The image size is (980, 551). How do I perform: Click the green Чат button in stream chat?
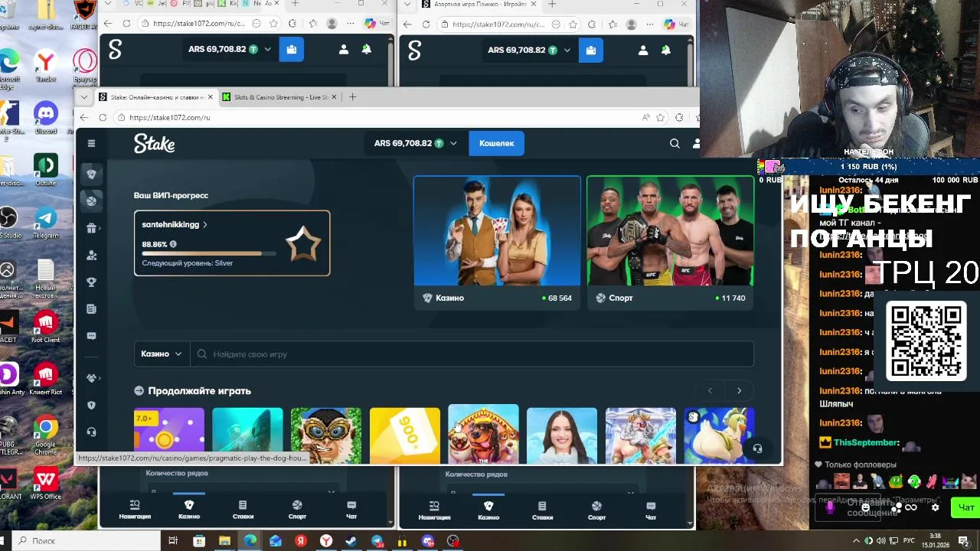pos(965,507)
